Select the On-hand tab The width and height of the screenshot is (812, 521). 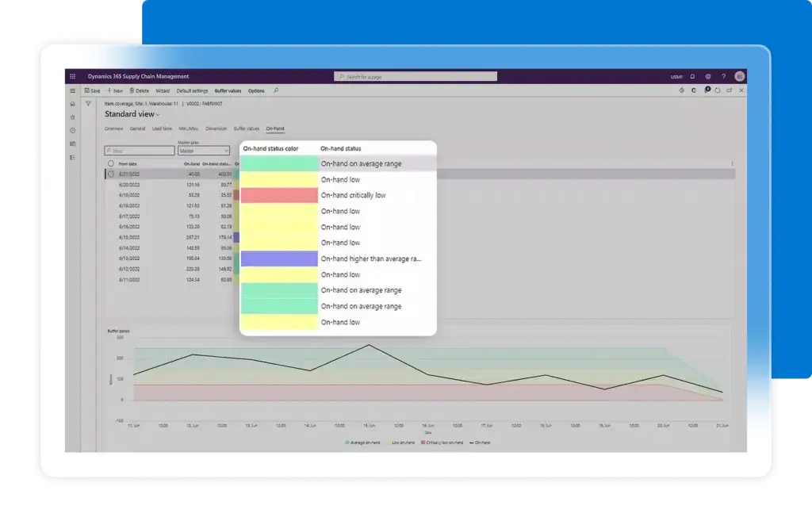click(275, 128)
